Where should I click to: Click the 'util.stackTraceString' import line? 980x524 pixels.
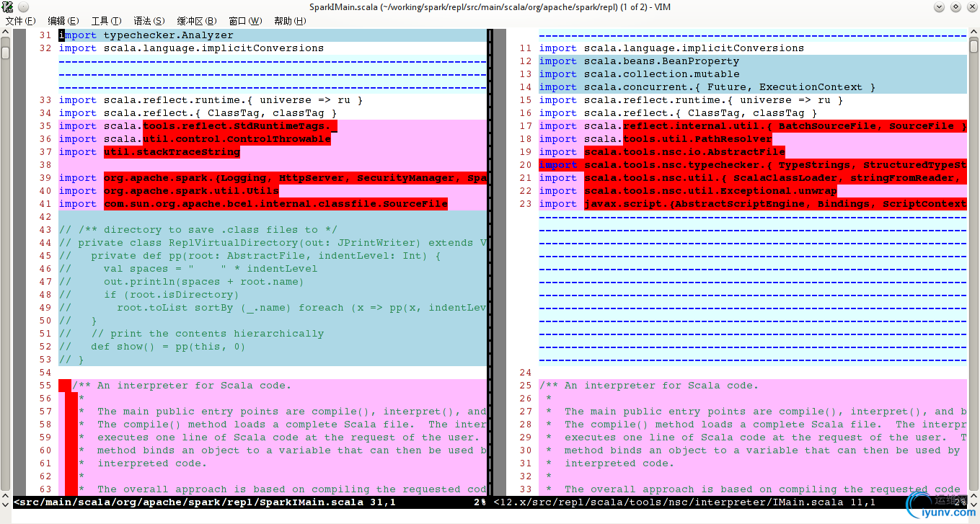149,152
